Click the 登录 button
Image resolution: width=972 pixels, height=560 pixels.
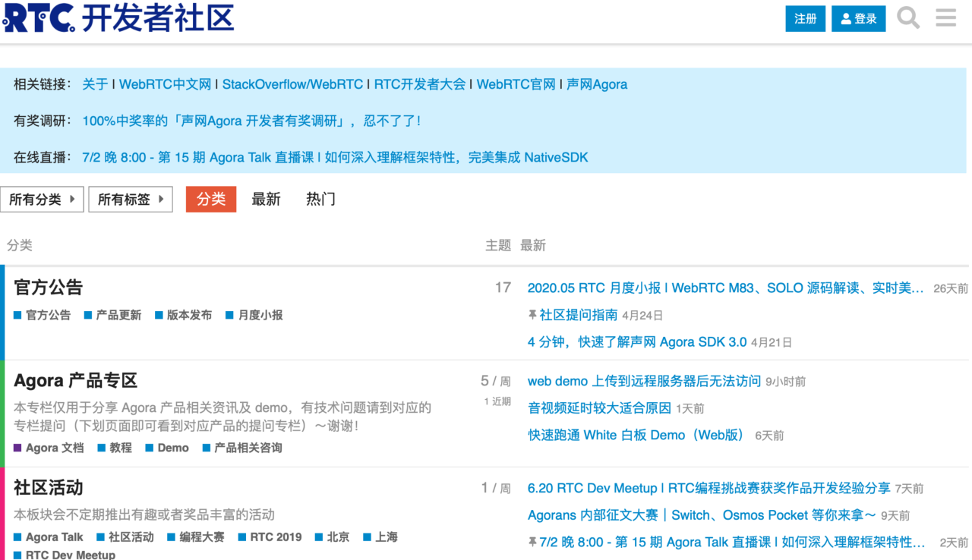tap(858, 19)
